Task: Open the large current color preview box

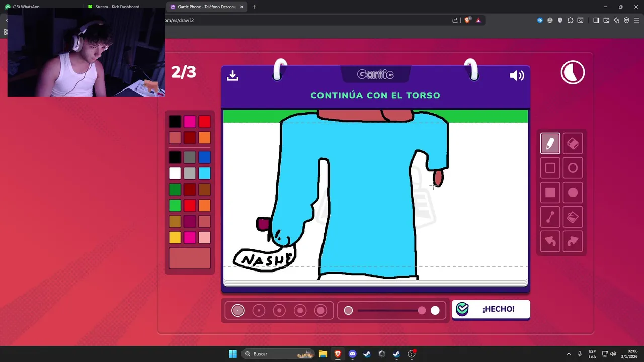Action: (x=190, y=258)
